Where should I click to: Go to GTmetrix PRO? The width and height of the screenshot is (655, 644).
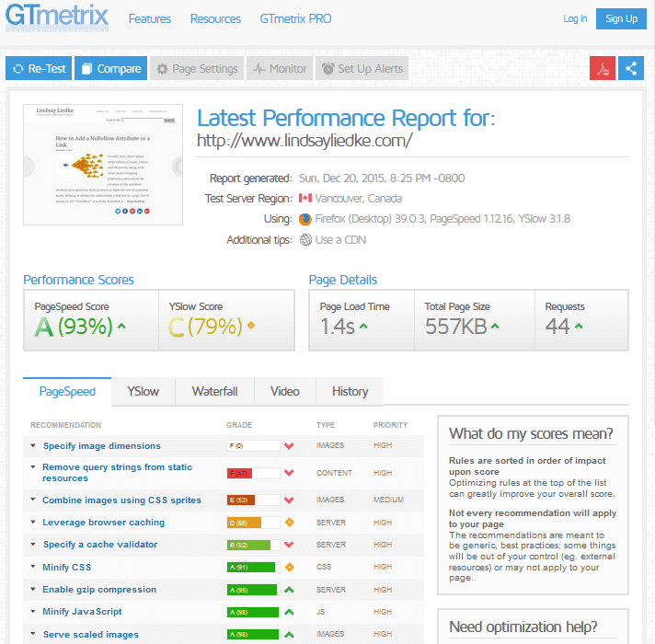click(x=295, y=18)
